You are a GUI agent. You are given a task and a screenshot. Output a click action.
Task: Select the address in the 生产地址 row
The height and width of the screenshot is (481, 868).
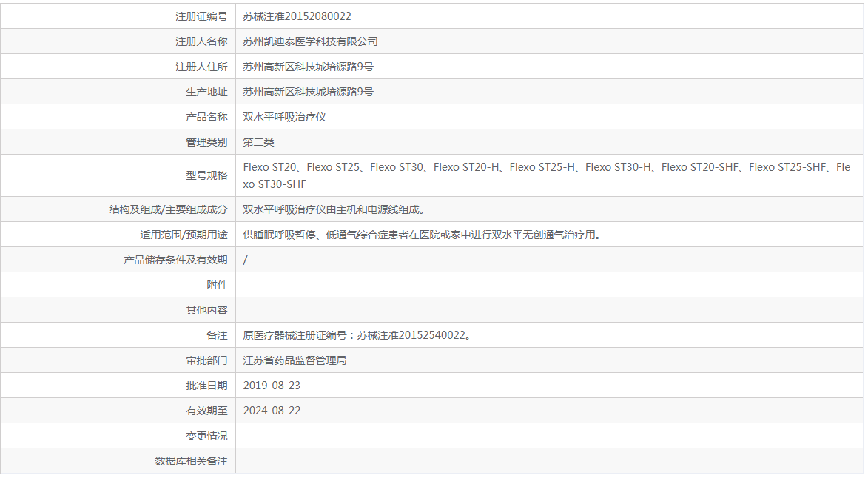click(308, 92)
